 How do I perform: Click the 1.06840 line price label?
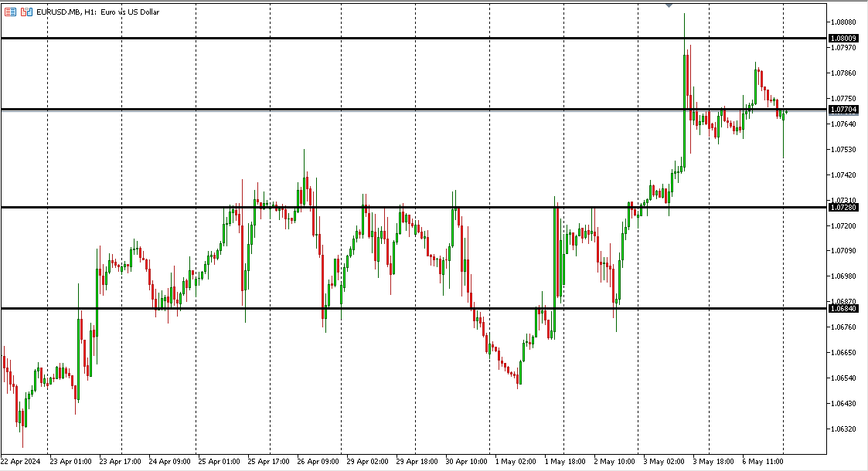click(x=843, y=309)
